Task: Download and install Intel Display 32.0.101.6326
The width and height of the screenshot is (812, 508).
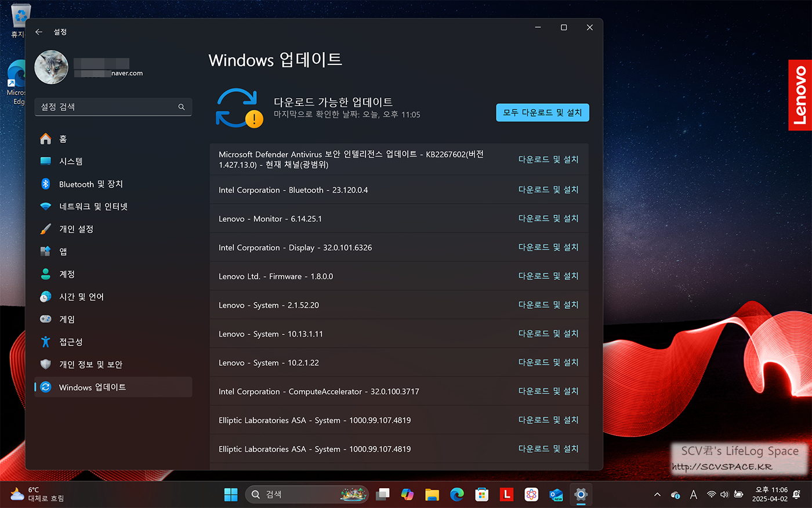Action: point(548,247)
